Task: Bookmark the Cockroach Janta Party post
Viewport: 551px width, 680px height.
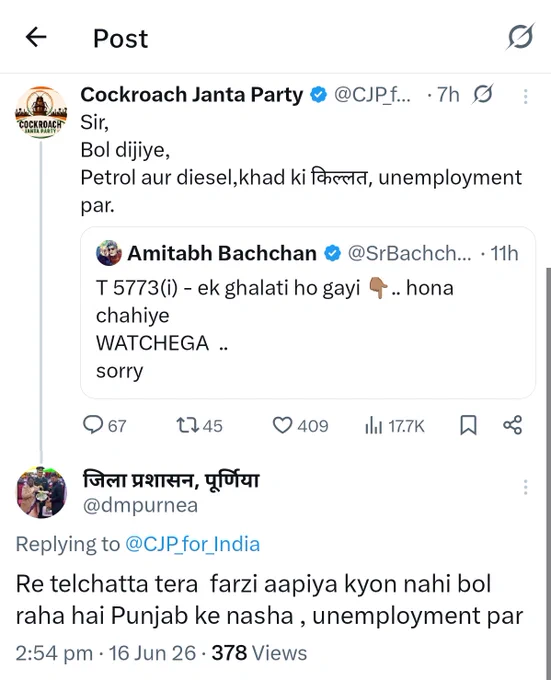Action: coord(468,425)
